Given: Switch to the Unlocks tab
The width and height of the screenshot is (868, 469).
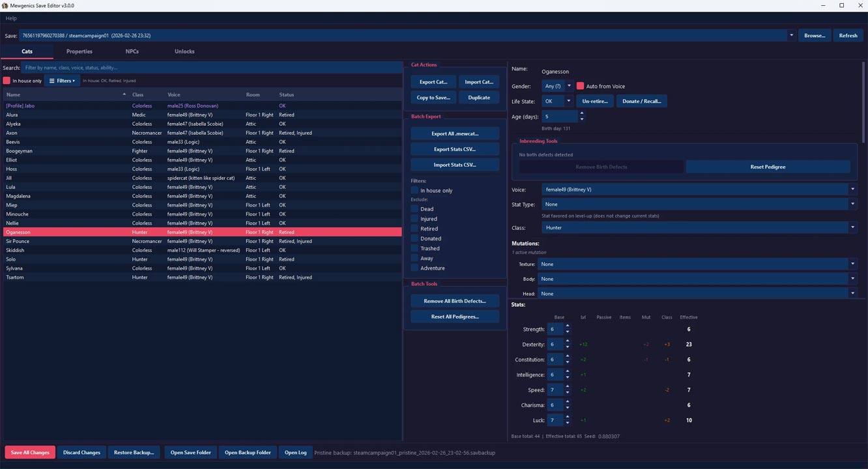Looking at the screenshot, I should (x=184, y=51).
